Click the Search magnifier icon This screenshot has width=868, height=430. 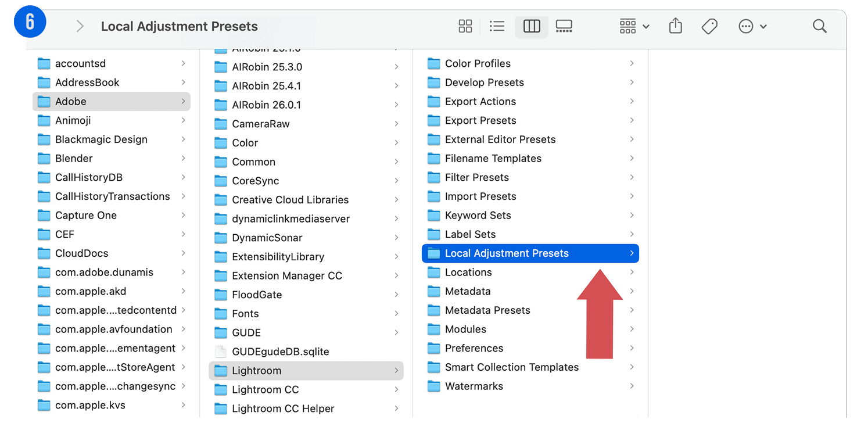[820, 26]
